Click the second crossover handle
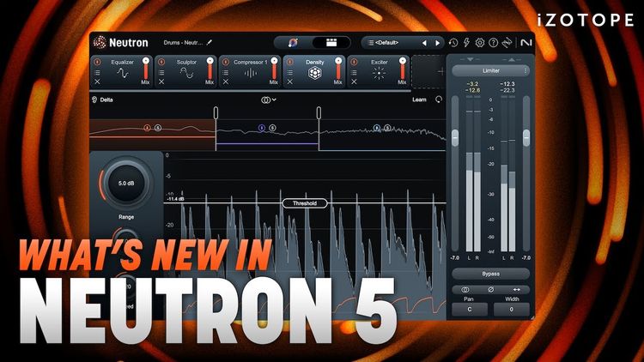Image resolution: width=644 pixels, height=362 pixels. click(319, 113)
